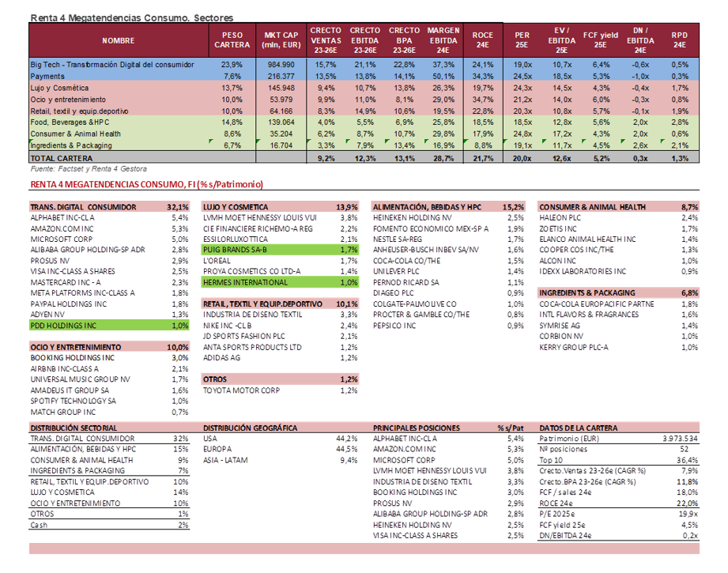Select the 'COLGATE-PALMOLIVE CO' holding

click(x=415, y=304)
